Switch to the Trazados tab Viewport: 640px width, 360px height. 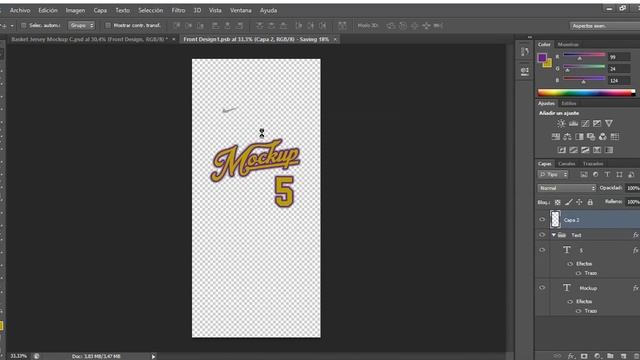tap(593, 164)
